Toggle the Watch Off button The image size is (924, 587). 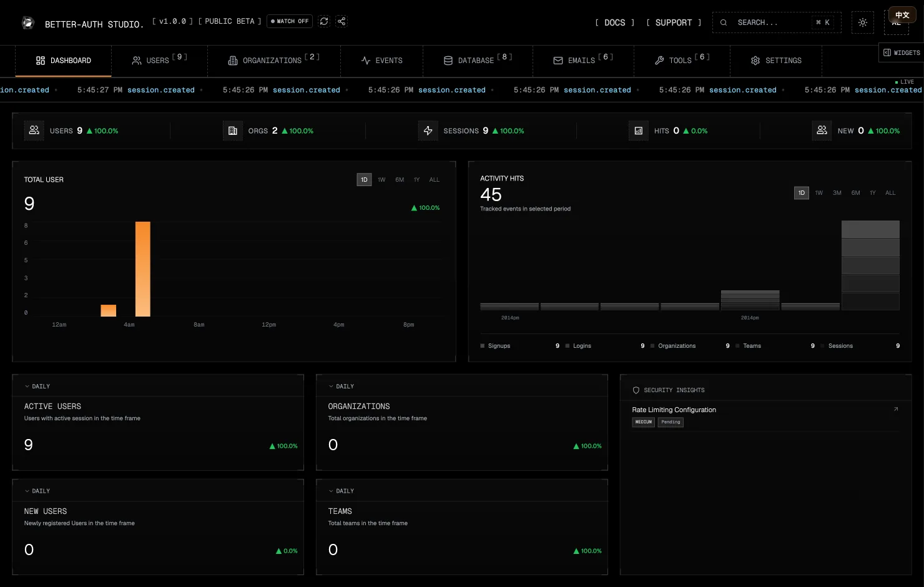pyautogui.click(x=290, y=21)
